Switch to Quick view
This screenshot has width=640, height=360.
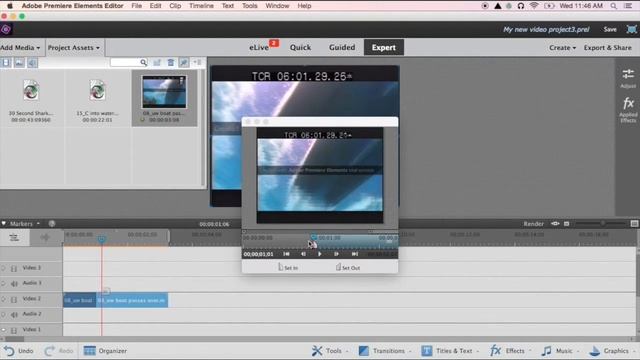300,47
